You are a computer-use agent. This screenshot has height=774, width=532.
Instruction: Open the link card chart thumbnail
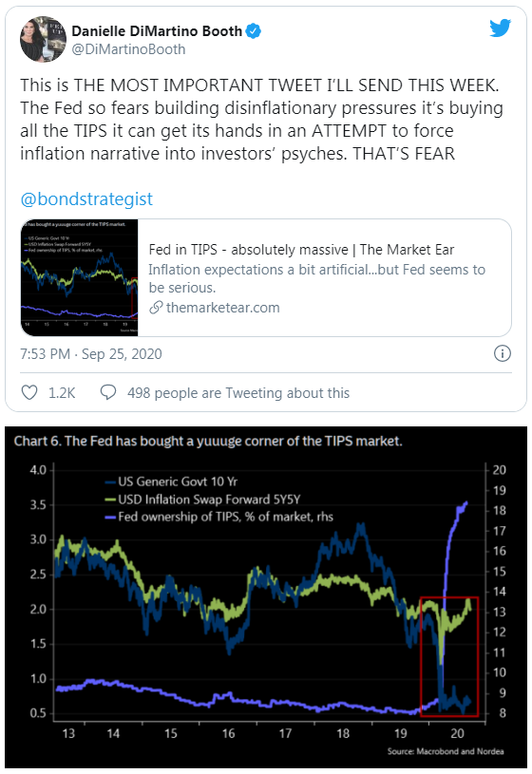tap(80, 278)
